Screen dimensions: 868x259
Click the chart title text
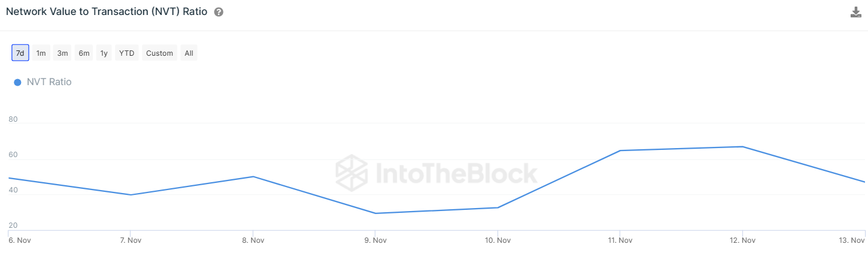pyautogui.click(x=107, y=12)
